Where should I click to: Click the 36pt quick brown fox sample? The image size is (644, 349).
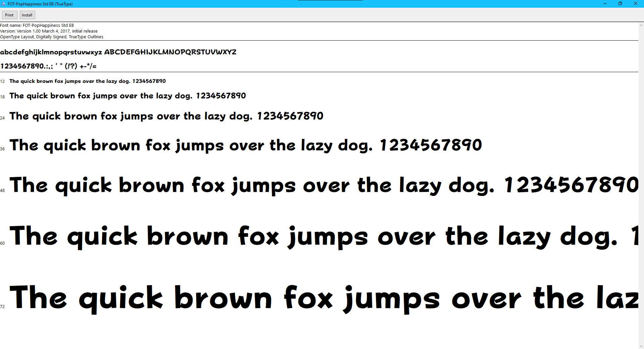[246, 145]
